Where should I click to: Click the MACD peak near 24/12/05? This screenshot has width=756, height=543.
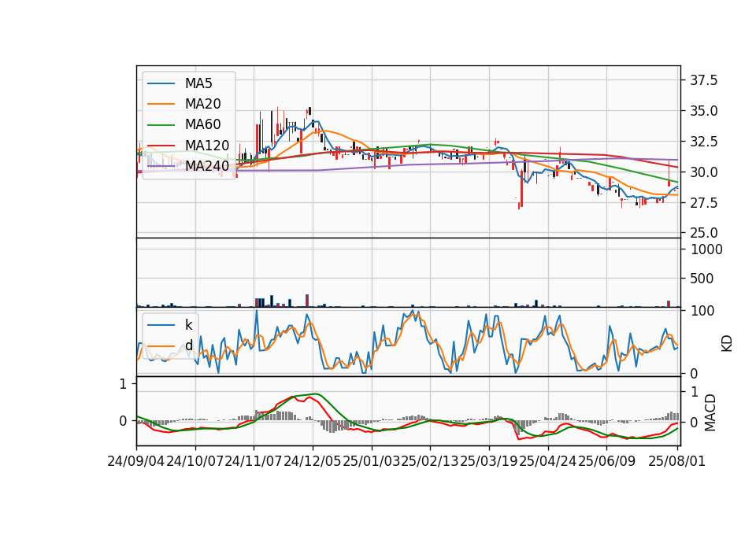pos(315,394)
